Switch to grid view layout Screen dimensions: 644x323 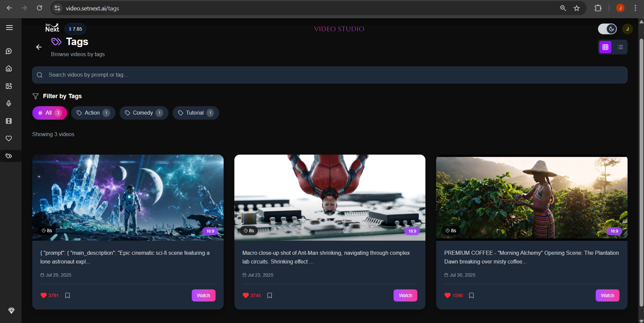pos(605,47)
